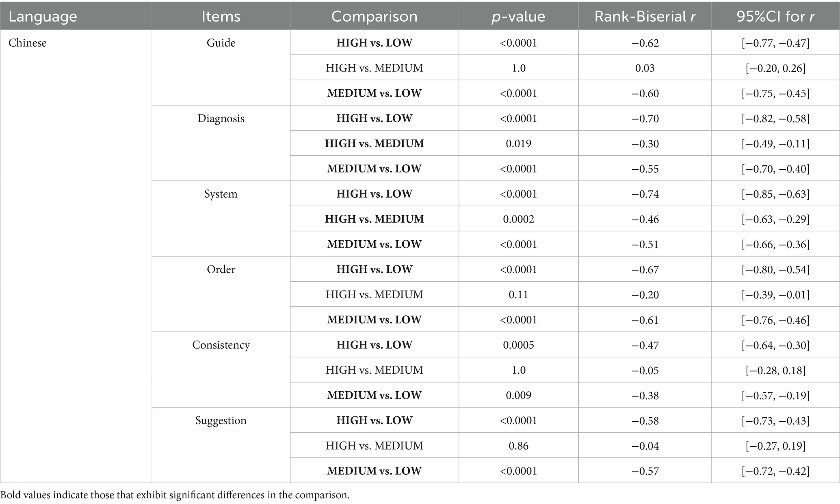Click the confidence interval [−0.85, −0.63]

775,194
